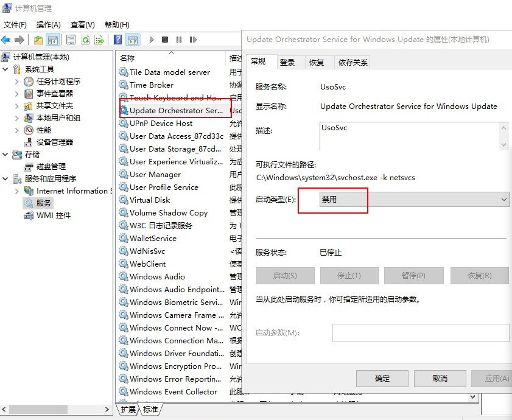Screen dimensions: 512x420
Task: Collapse the 系统工具 tree node
Action: coord(5,69)
